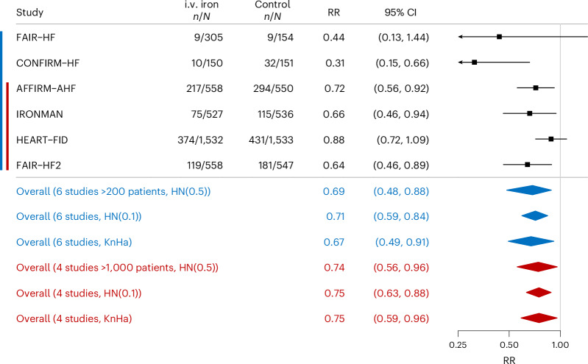588x364 pixels.
Task: Click the AFFIRM-AHF square point estimate marker
Action: coord(536,88)
